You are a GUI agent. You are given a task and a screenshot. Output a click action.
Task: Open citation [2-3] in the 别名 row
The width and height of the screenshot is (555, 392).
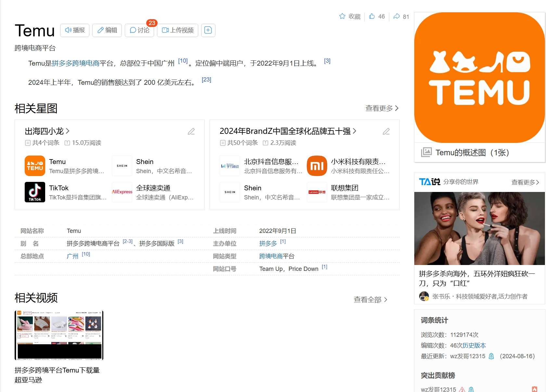click(128, 242)
